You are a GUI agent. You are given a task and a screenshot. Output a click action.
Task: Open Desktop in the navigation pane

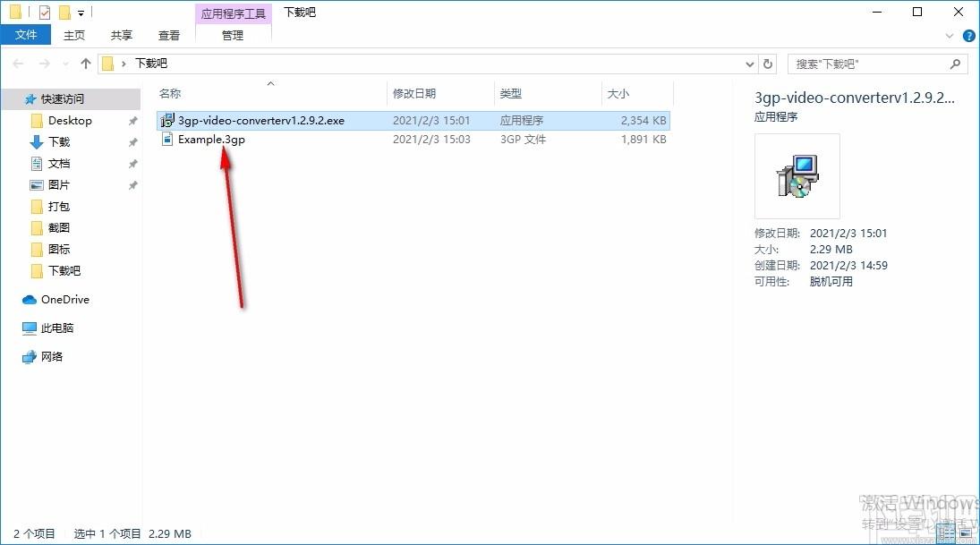point(70,121)
